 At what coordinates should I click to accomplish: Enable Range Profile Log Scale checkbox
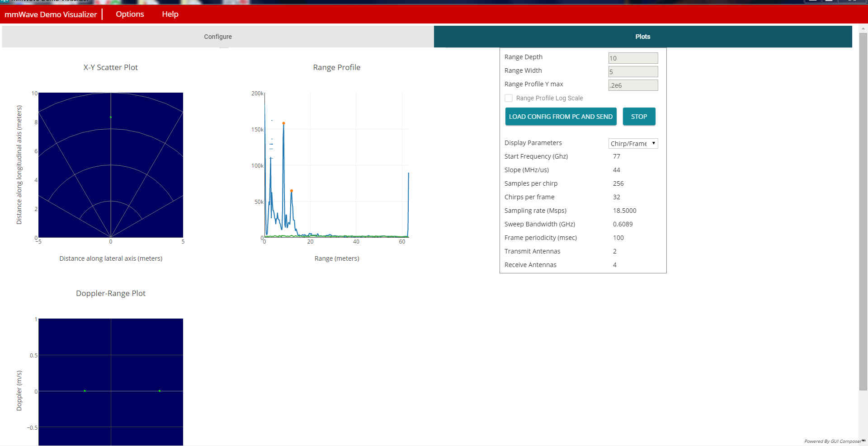pyautogui.click(x=509, y=98)
